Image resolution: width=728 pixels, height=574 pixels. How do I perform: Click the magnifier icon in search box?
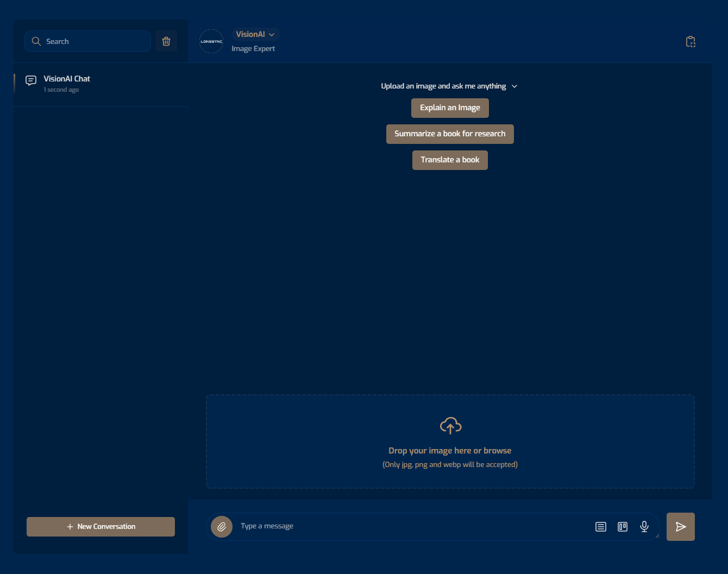[x=36, y=41]
